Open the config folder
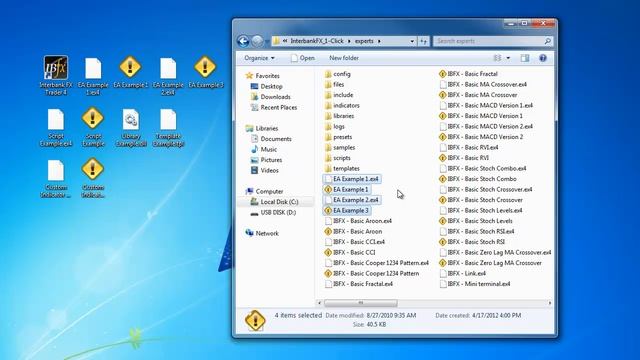 pyautogui.click(x=338, y=74)
